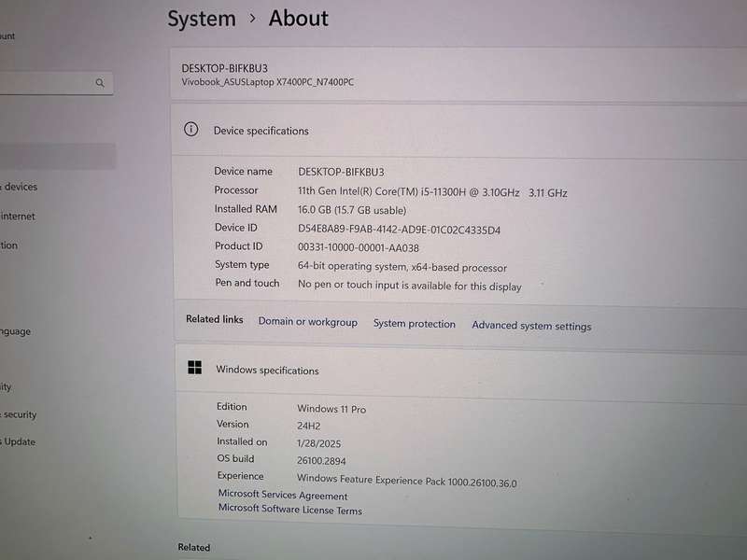Viewport: 747px width, 560px height.
Task: Click the Vivobook_ASUSLaptop X7400PC_N7400PC model text
Action: [268, 82]
